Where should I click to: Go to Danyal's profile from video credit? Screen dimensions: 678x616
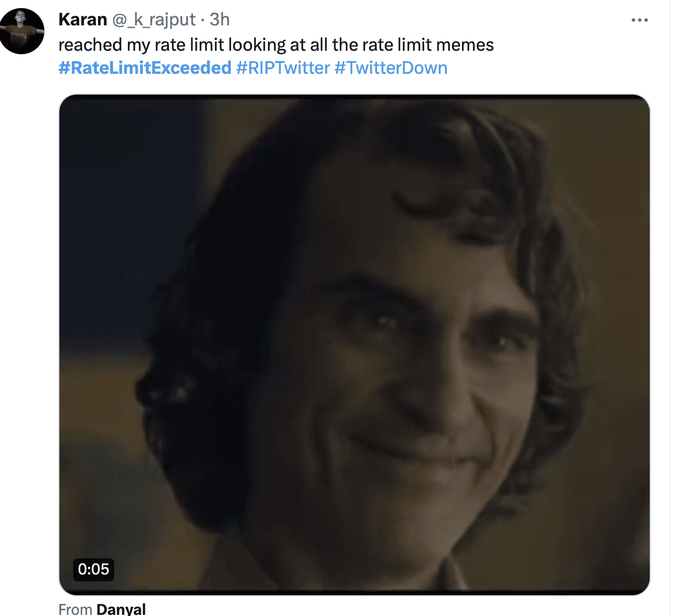(x=121, y=609)
